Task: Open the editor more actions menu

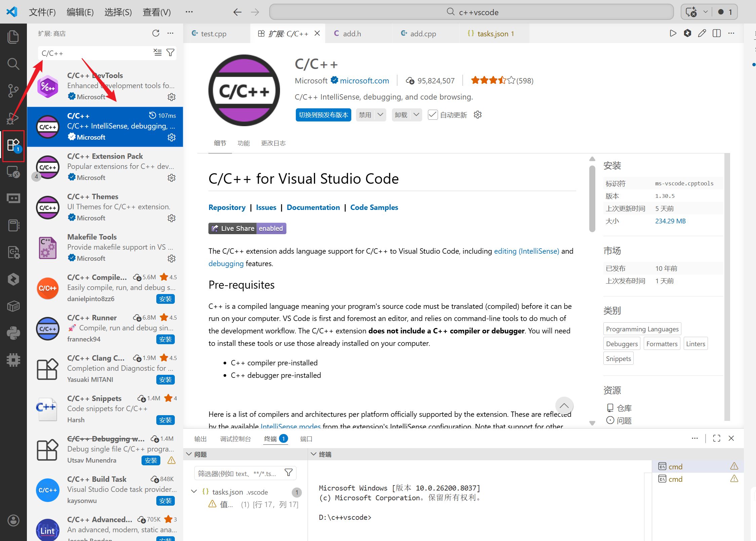Action: pyautogui.click(x=731, y=33)
